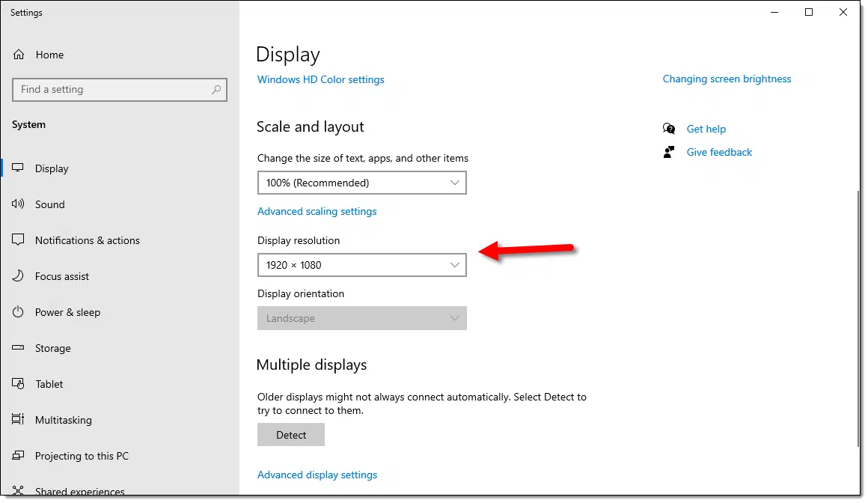Viewport: 868px width, 503px height.
Task: Open Changing screen brightness link
Action: click(727, 79)
